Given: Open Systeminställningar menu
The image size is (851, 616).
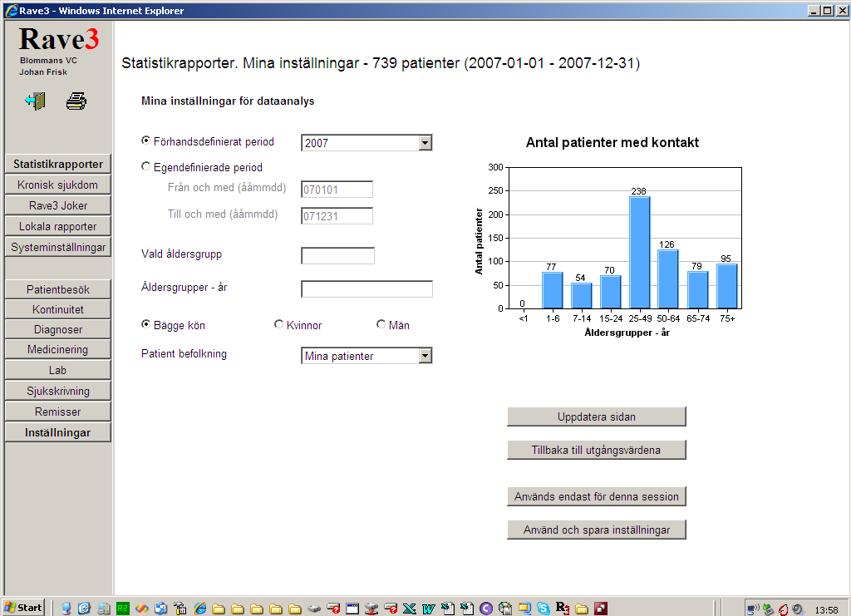Looking at the screenshot, I should (58, 247).
